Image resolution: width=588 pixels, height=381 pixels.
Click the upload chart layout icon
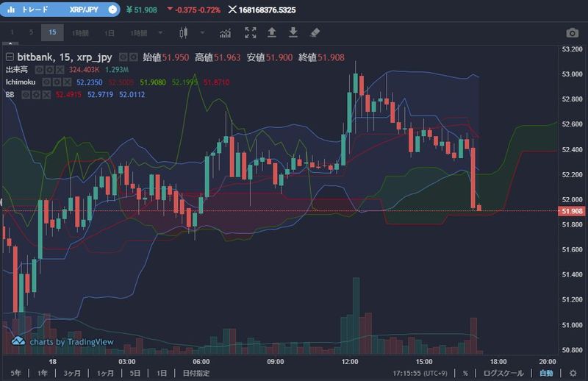pos(272,32)
